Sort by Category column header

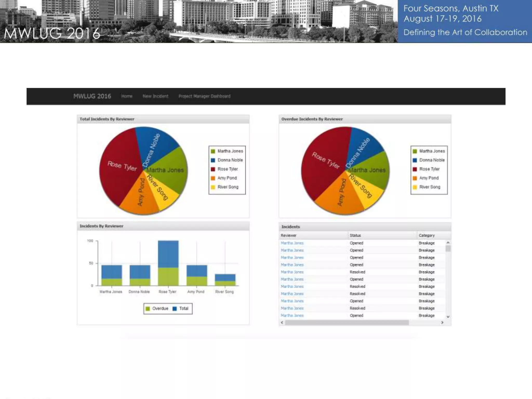[x=427, y=235]
